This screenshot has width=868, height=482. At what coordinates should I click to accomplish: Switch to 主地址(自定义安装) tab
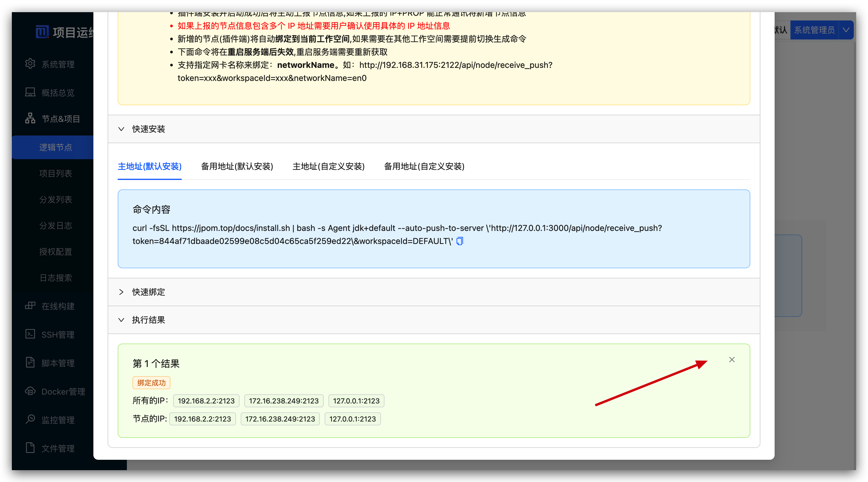click(x=328, y=166)
